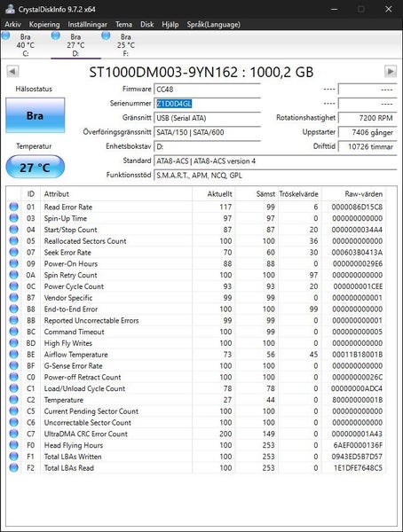The image size is (403, 532).
Task: Click the blue Bra health status button
Action: tap(35, 115)
